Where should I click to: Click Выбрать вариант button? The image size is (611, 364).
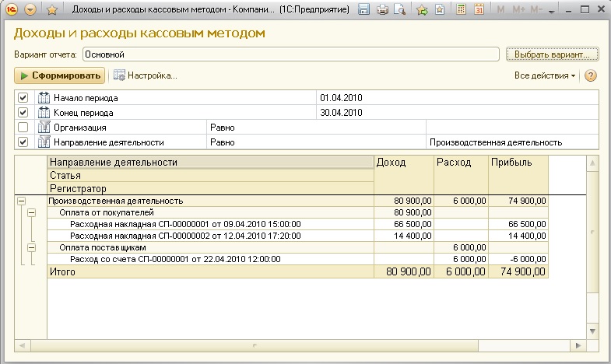(x=552, y=54)
